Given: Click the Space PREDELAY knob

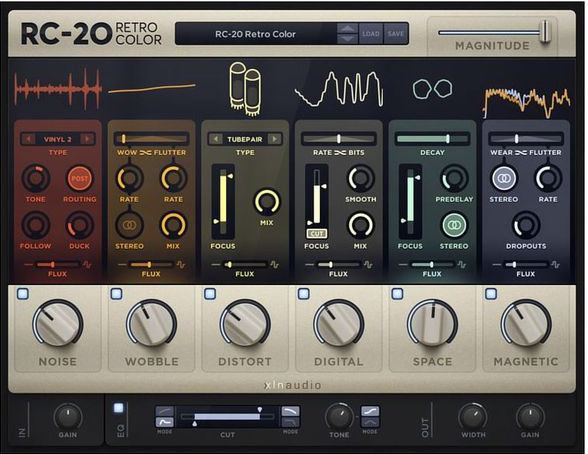Looking at the screenshot, I should click(x=454, y=178).
